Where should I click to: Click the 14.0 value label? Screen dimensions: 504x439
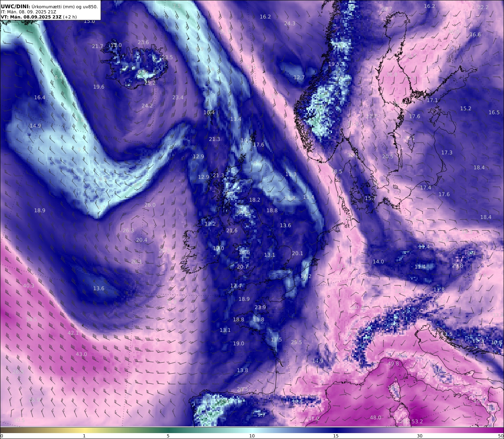tap(378, 262)
